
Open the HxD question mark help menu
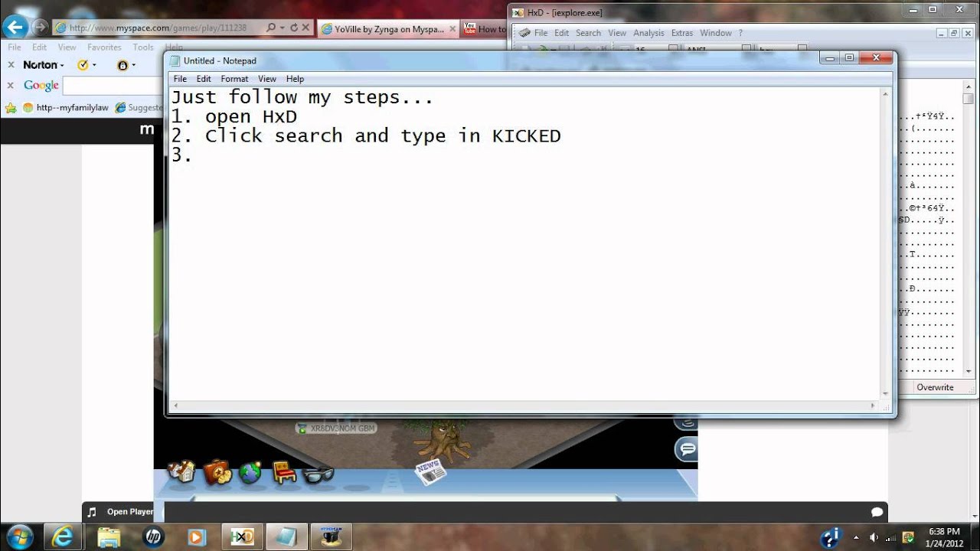(x=740, y=33)
